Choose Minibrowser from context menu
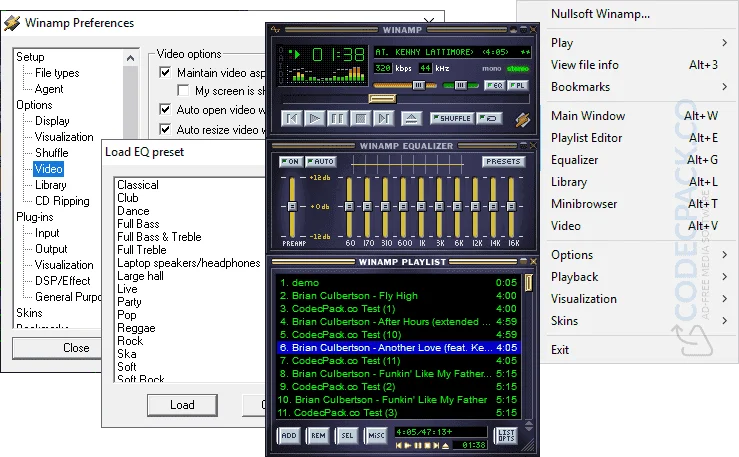 coord(639,204)
